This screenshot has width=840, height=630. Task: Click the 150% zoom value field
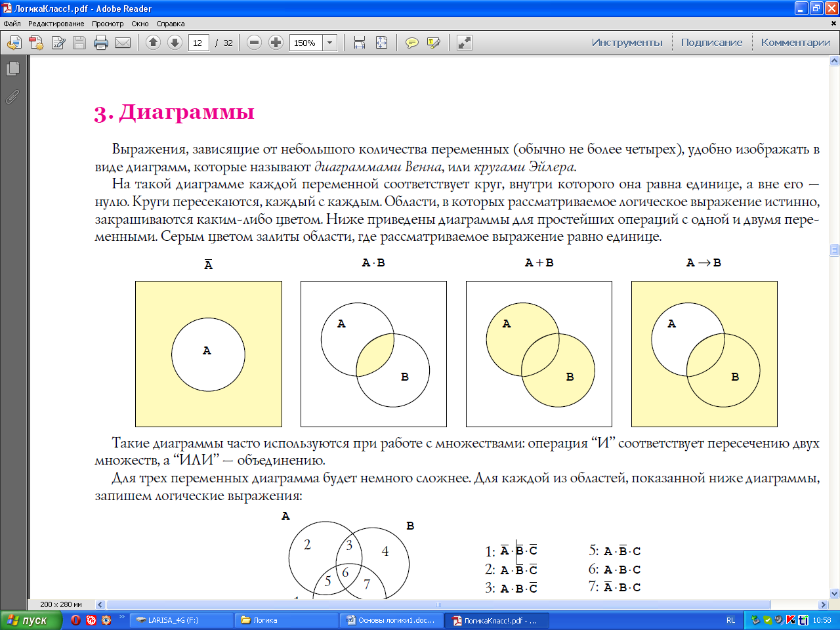tap(306, 43)
